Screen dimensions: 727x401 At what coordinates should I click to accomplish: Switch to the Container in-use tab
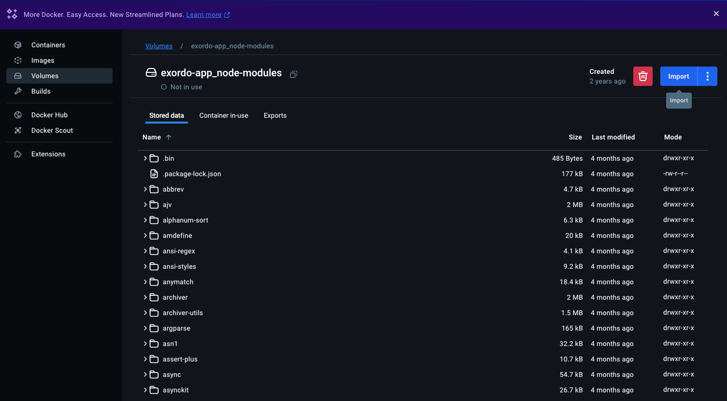tap(223, 115)
